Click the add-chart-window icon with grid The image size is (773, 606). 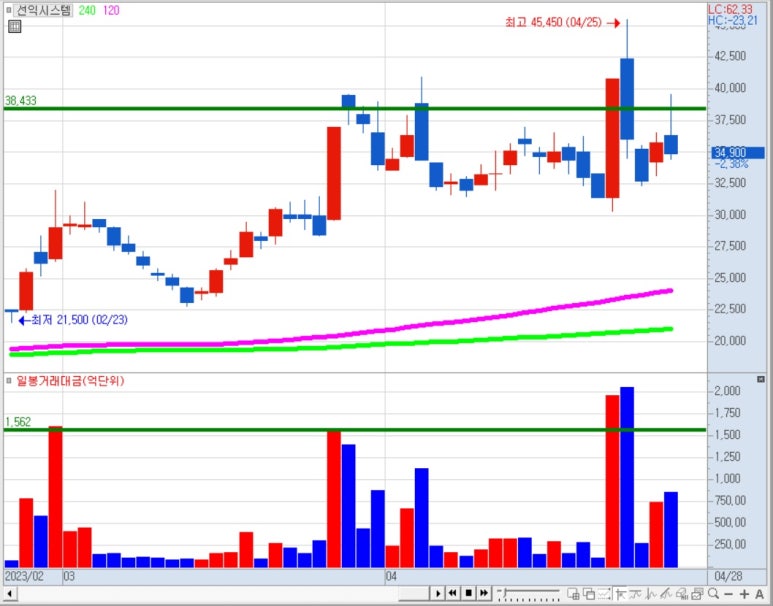(573, 594)
